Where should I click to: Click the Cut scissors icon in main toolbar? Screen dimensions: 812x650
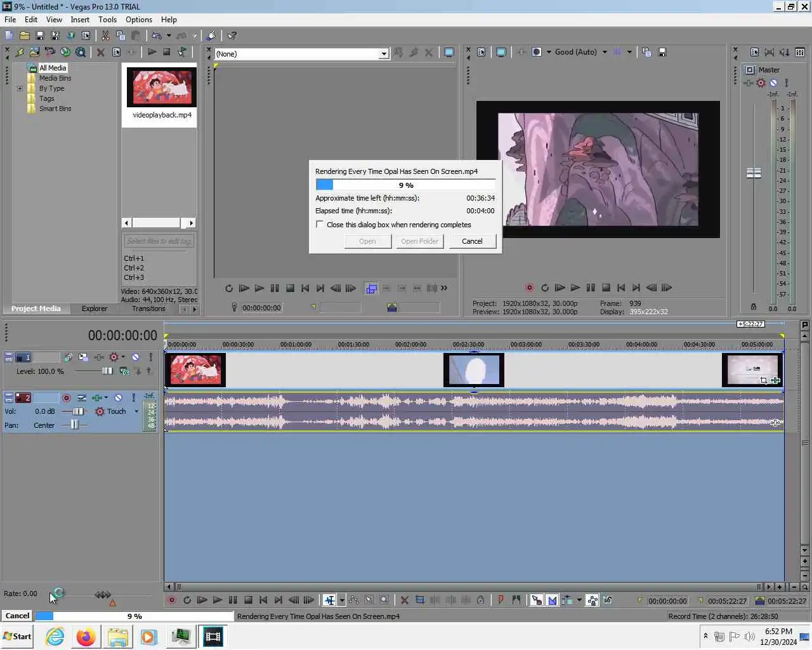105,36
